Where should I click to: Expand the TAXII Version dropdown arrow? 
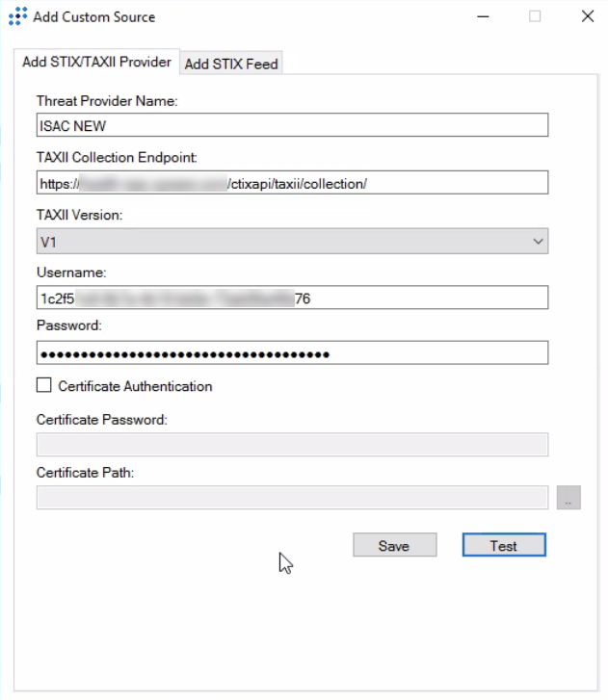538,241
